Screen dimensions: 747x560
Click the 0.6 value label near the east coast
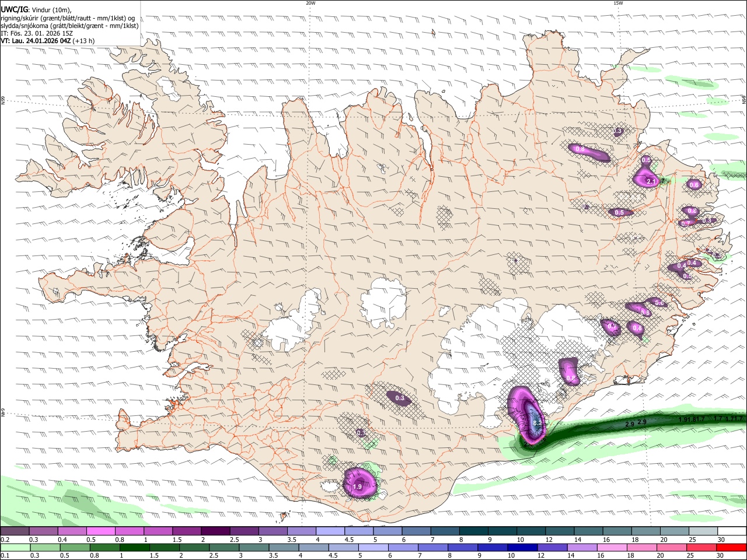coord(694,185)
